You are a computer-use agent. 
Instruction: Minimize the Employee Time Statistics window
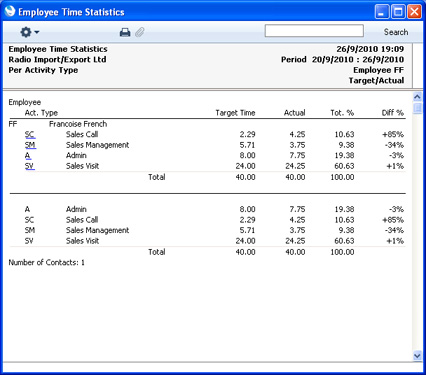(x=382, y=12)
